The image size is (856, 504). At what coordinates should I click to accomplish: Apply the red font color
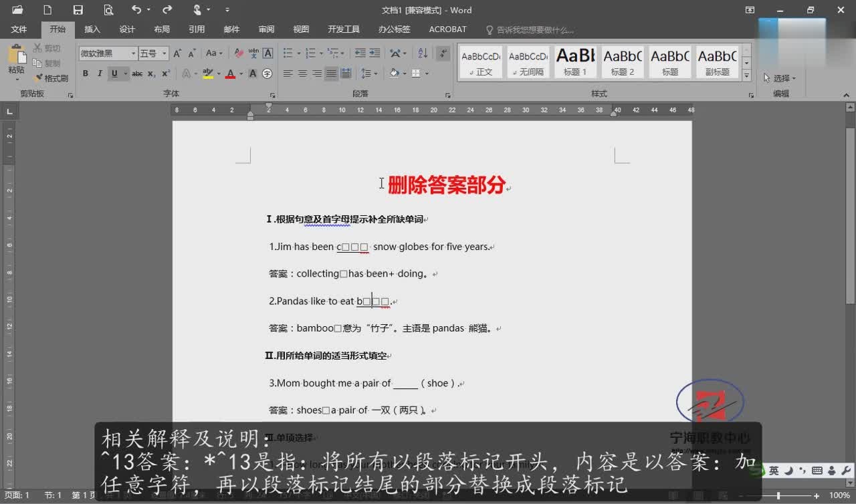pyautogui.click(x=231, y=74)
